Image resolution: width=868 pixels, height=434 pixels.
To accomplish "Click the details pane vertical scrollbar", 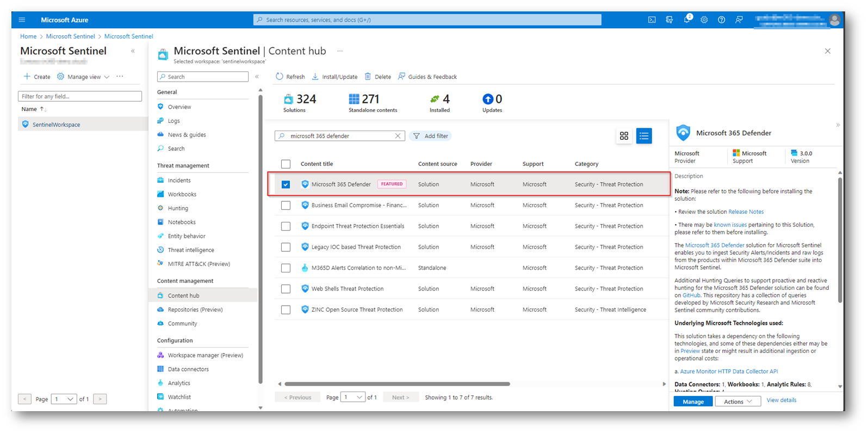I will click(x=840, y=239).
